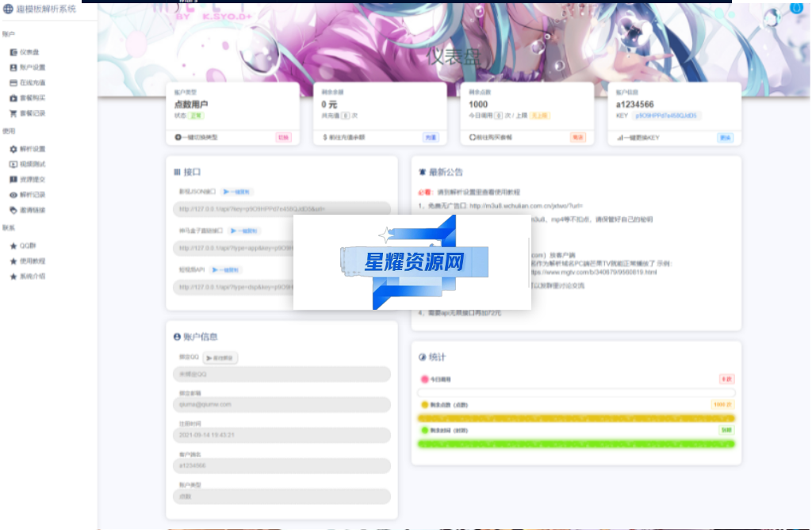Click the bar-chart icon beside 一键更换KEY
The image size is (812, 530).
pyautogui.click(x=620, y=138)
